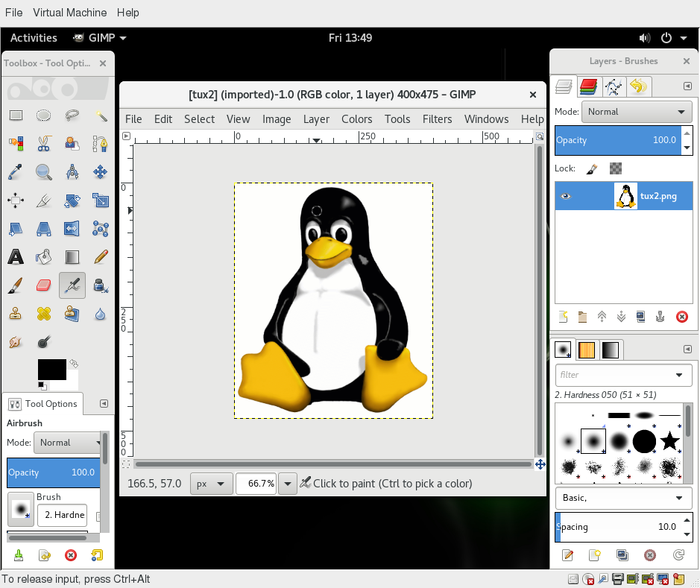Open the image menu at the ruler corner
Image resolution: width=700 pixels, height=588 pixels.
[126, 136]
